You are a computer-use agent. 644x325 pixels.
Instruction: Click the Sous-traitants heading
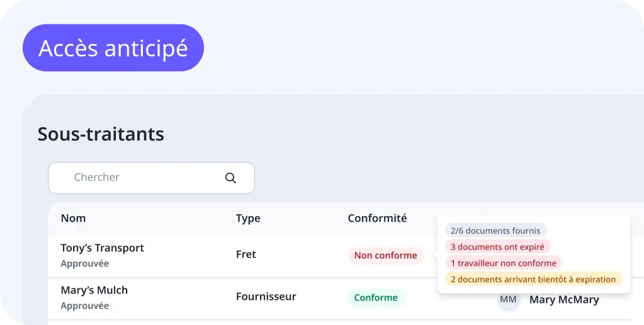(x=101, y=134)
